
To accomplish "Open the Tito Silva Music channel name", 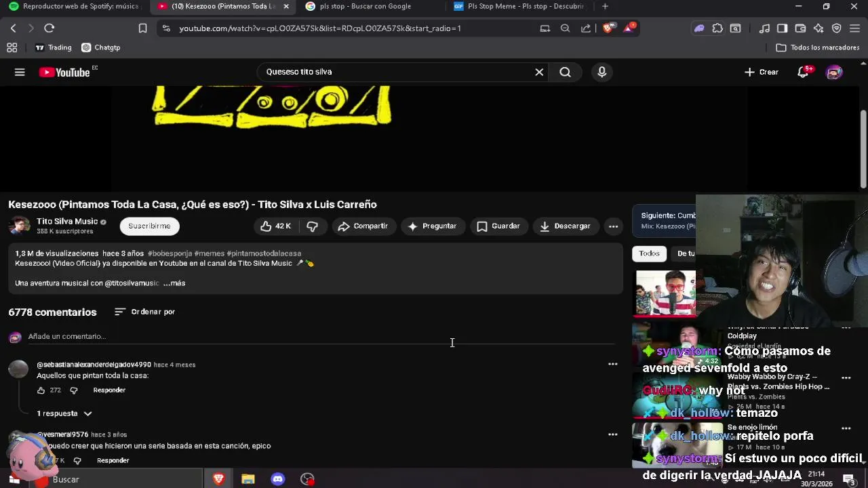I will 67,221.
